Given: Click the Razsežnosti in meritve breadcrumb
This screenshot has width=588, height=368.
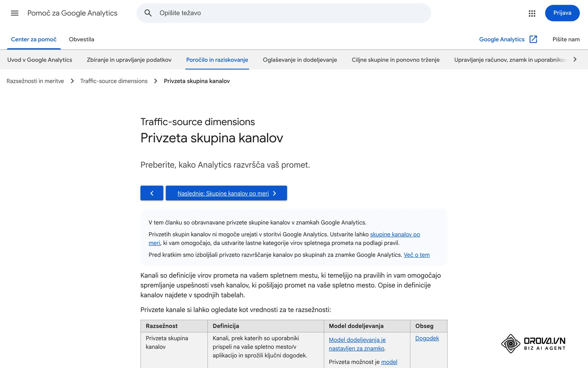Looking at the screenshot, I should click(x=35, y=81).
